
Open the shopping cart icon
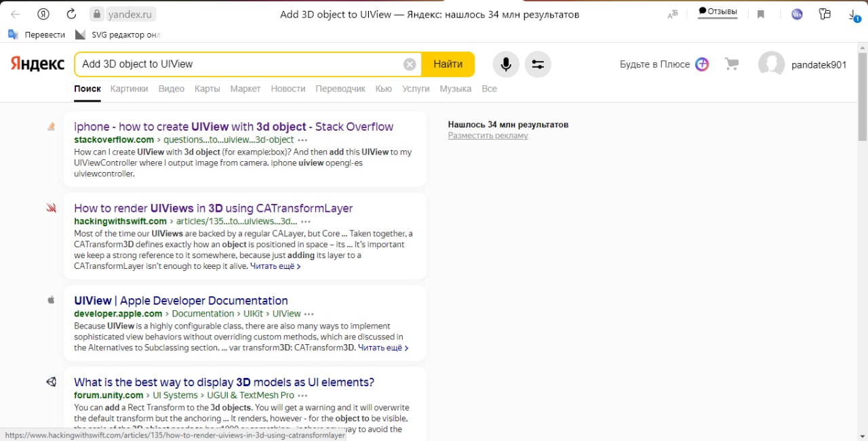pyautogui.click(x=732, y=64)
